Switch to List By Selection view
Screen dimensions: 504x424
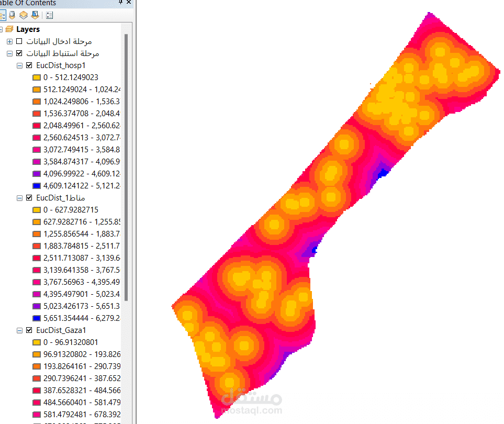[x=35, y=15]
